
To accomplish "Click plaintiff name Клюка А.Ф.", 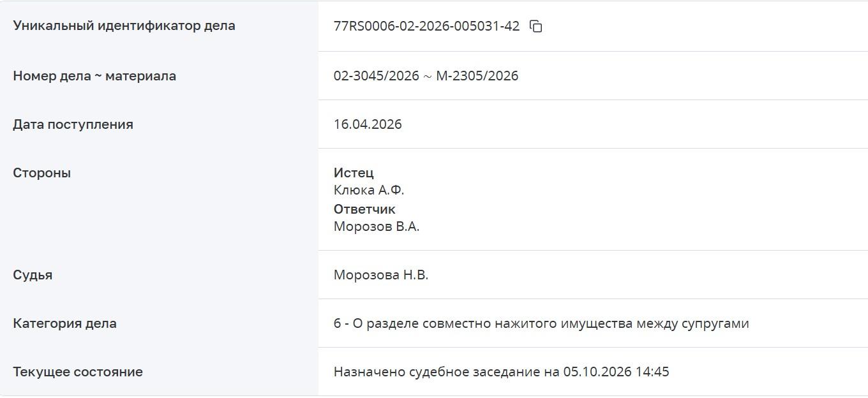I will [x=369, y=190].
